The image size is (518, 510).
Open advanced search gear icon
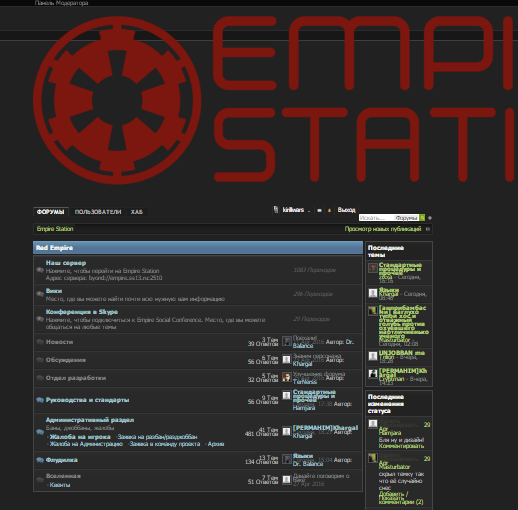tap(430, 218)
